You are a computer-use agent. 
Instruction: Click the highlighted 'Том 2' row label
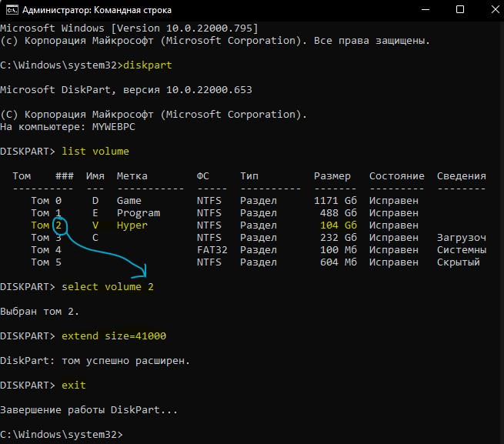46,225
